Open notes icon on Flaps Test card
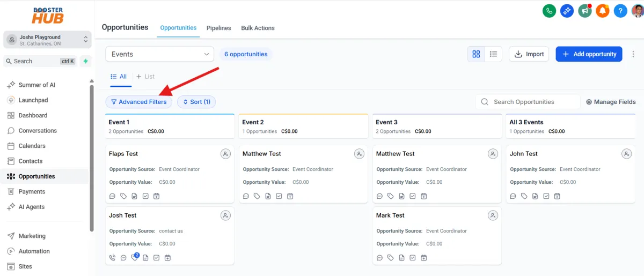The height and width of the screenshot is (276, 644). 134,196
